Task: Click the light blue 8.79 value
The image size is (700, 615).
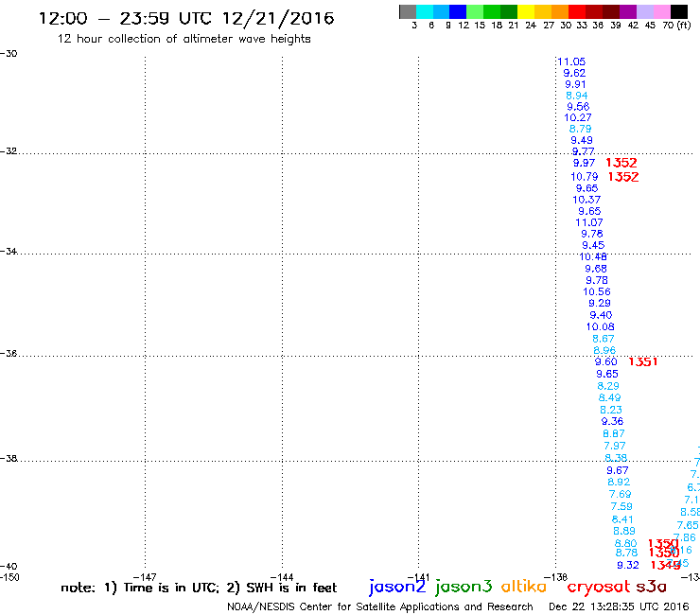Action: tap(581, 129)
